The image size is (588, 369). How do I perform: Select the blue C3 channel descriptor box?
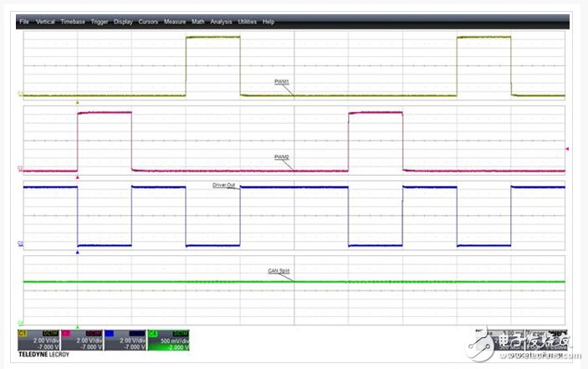coord(125,342)
